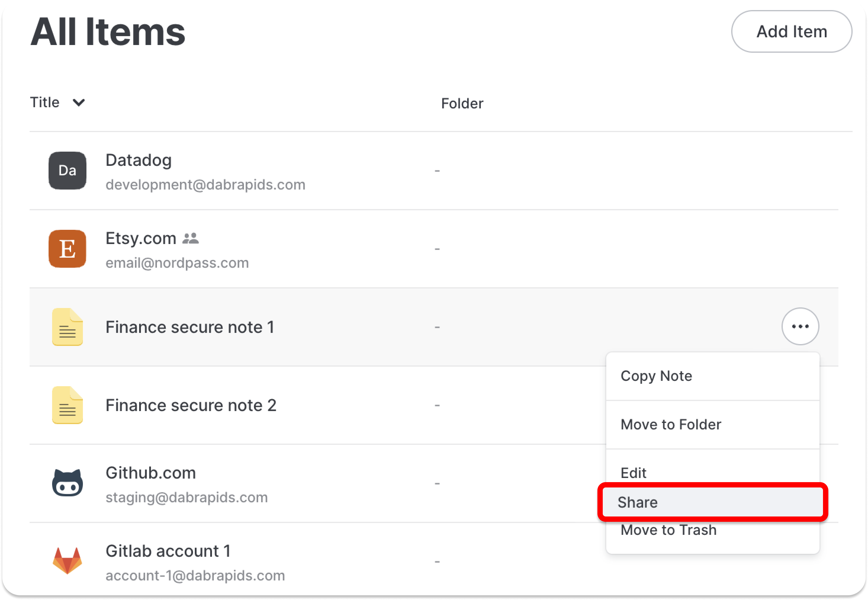Click the Finance secure note 2 icon

coord(67,405)
